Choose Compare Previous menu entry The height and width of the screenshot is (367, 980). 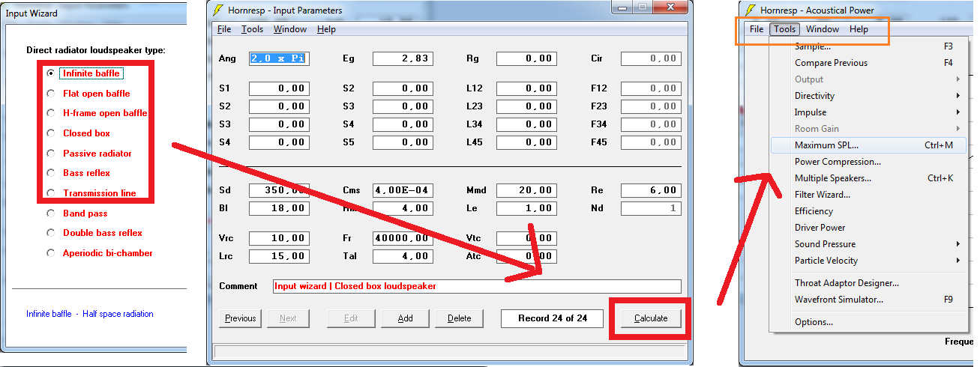pyautogui.click(x=868, y=63)
